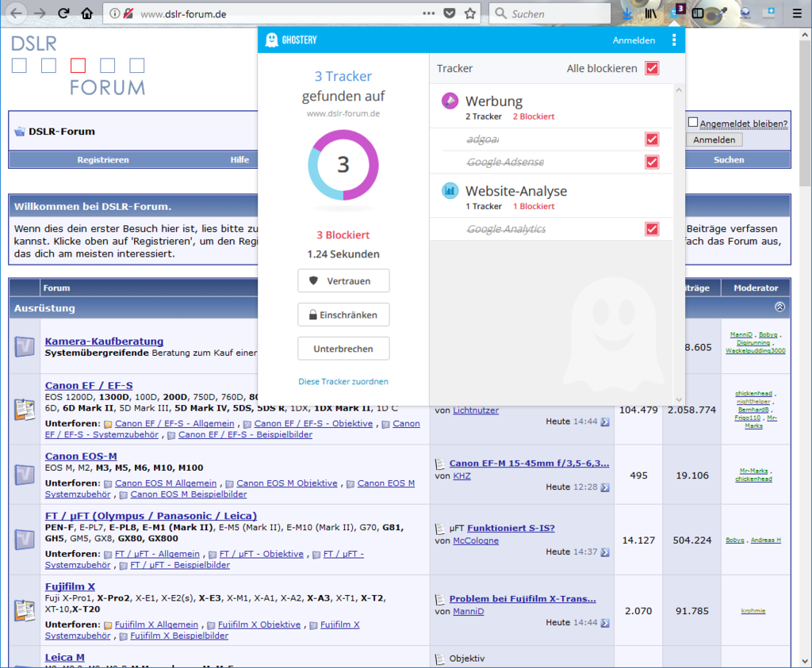Open the Firefox hamburger menu
Viewport: 812px width, 668px height.
tap(797, 13)
